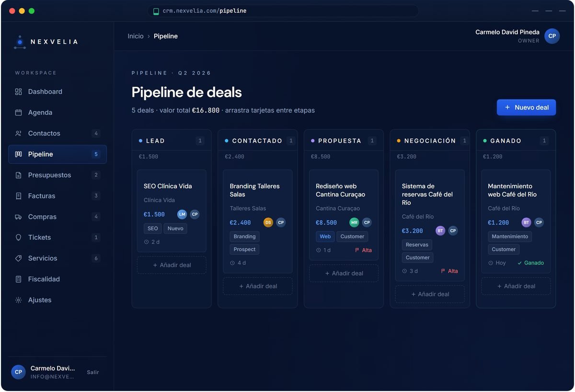Viewport: 575px width, 392px height.
Task: Click the purple dot in PROPUESTA header
Action: [x=312, y=141]
